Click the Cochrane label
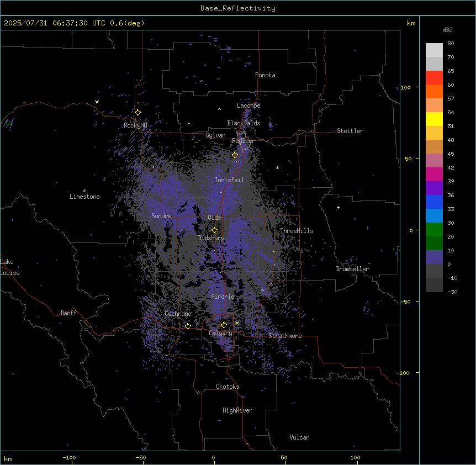Viewport: 476px width, 465px height. (x=178, y=314)
